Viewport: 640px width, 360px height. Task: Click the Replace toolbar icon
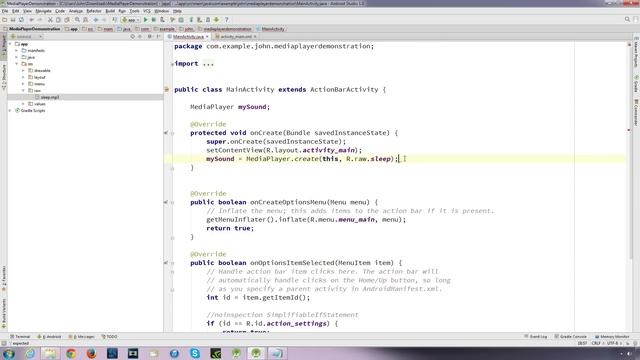click(85, 20)
